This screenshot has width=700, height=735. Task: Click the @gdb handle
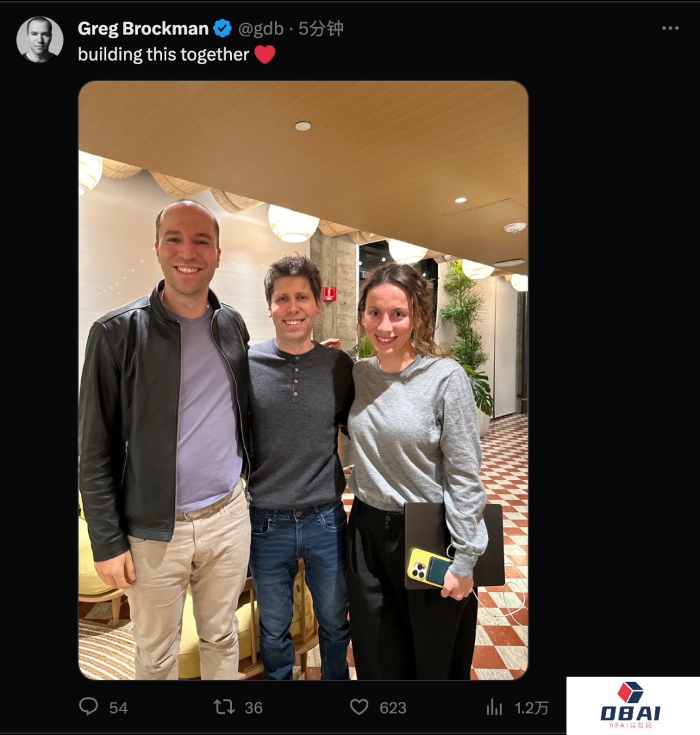[x=261, y=29]
